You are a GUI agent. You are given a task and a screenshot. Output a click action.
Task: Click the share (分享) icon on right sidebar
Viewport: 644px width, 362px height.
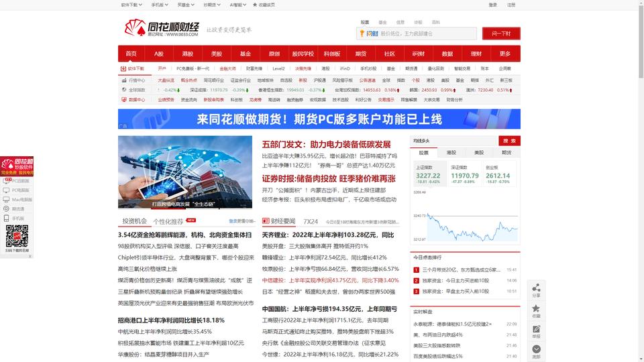[x=536, y=288]
